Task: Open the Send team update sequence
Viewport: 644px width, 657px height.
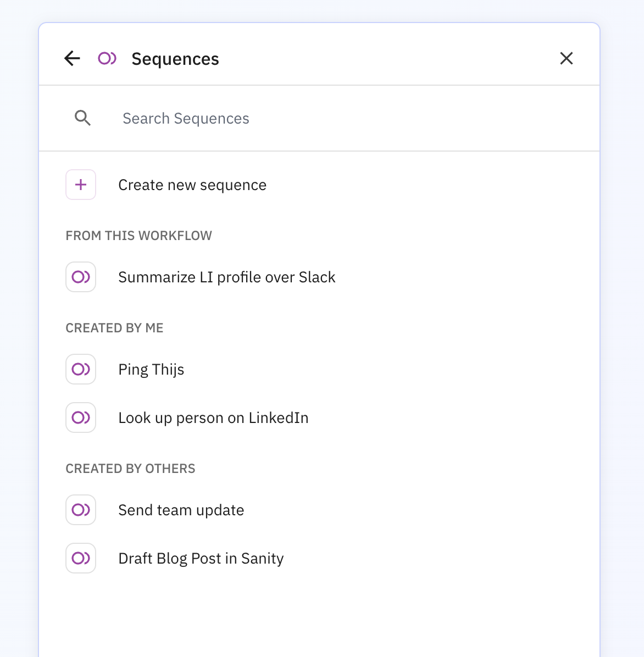Action: (181, 510)
